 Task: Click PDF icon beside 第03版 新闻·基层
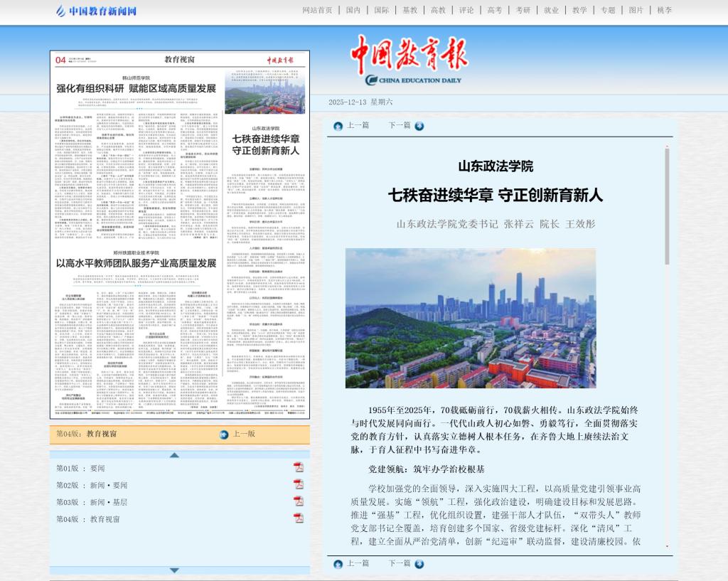299,501
